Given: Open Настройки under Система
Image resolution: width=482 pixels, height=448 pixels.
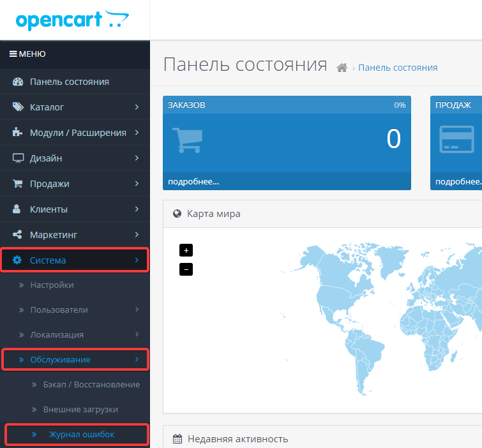Looking at the screenshot, I should pos(52,285).
